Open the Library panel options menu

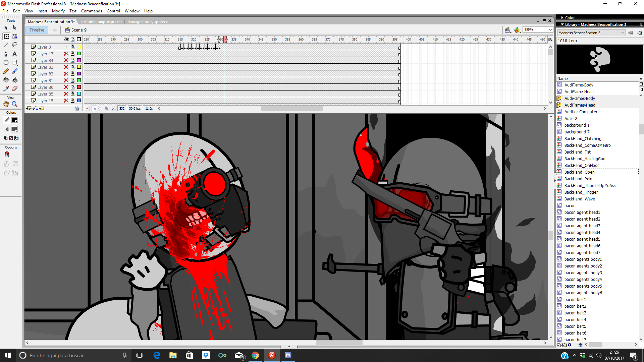point(640,24)
